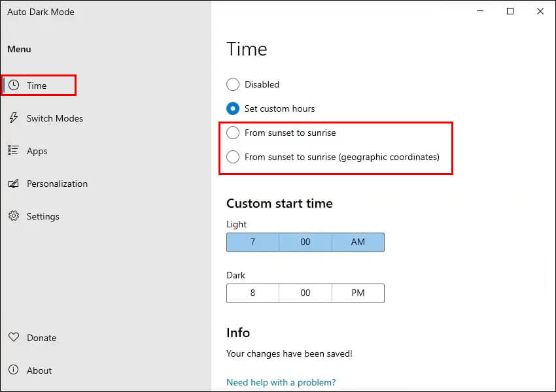Click the Personalization monitor-pen icon

point(14,184)
